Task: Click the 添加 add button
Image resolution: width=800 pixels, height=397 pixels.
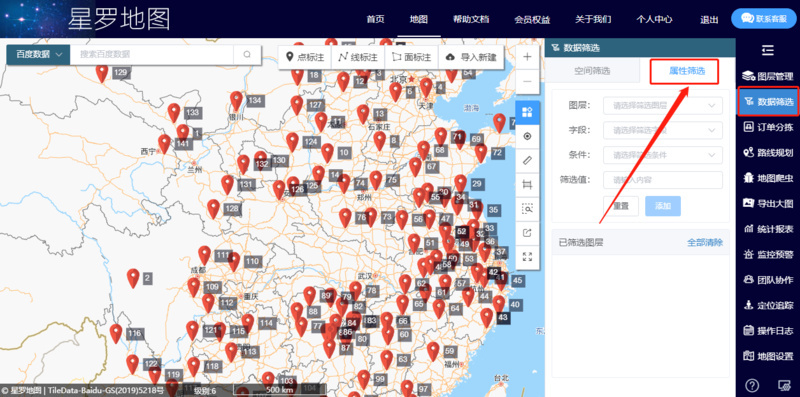Action: (x=663, y=206)
